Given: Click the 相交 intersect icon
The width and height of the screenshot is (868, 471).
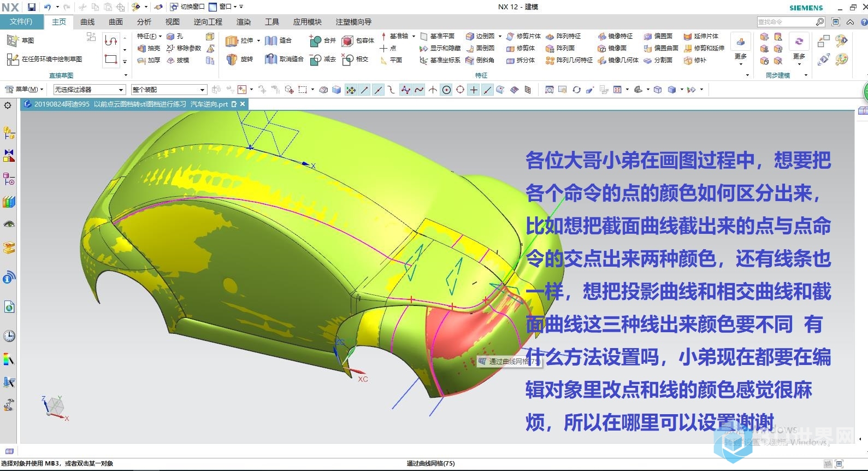Looking at the screenshot, I should pyautogui.click(x=347, y=60).
